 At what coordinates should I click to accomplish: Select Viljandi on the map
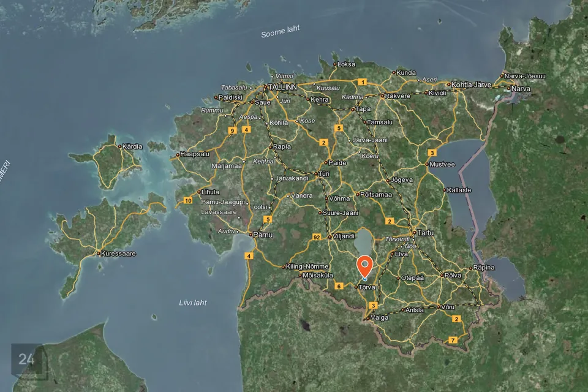coord(344,236)
